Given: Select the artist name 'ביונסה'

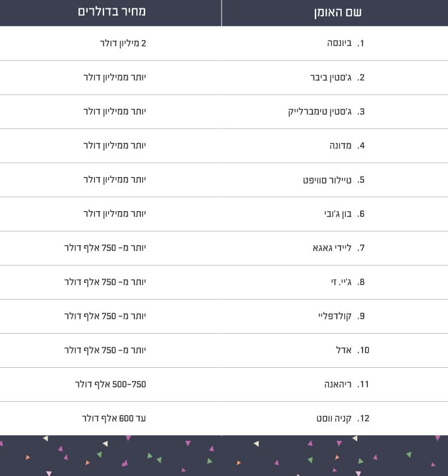Looking at the screenshot, I should tap(339, 43).
